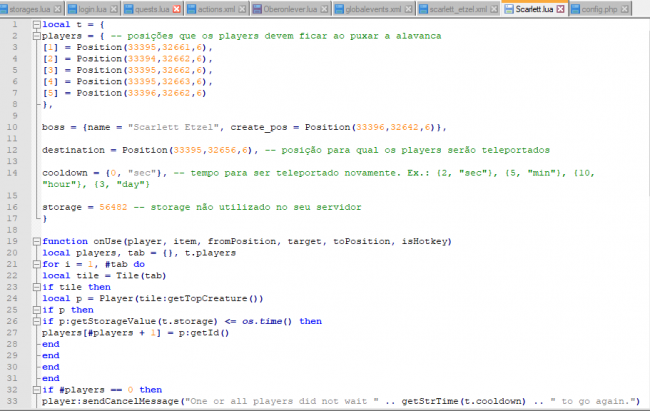Collapse the 'local t = {' fold on line 1
Image resolution: width=650 pixels, height=411 pixels.
(x=36, y=25)
